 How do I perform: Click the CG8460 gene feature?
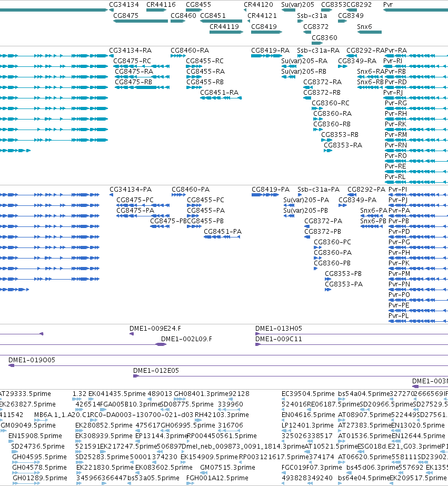pyautogui.click(x=177, y=21)
